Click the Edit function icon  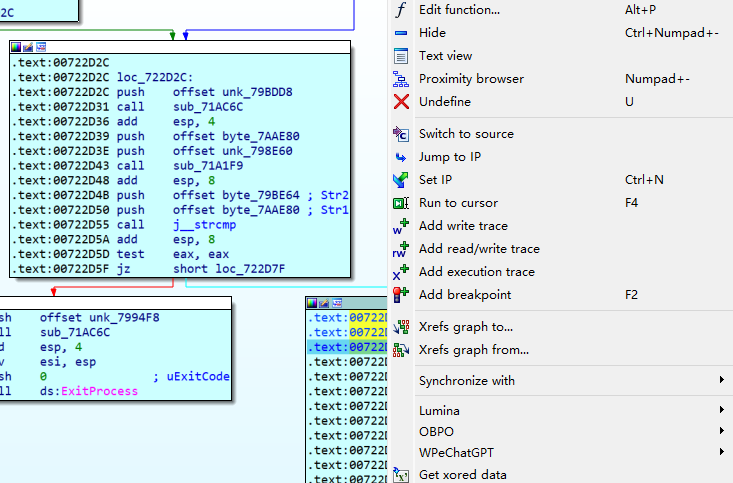click(401, 9)
